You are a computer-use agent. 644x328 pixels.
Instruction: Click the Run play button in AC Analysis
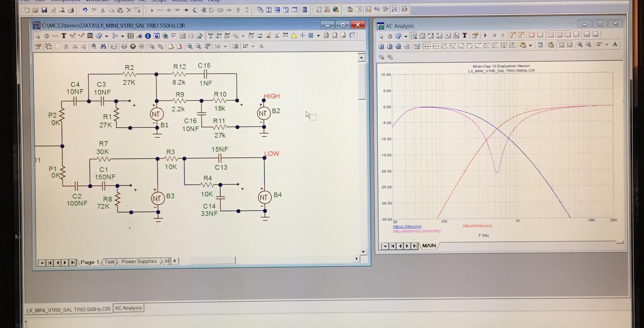(485, 35)
